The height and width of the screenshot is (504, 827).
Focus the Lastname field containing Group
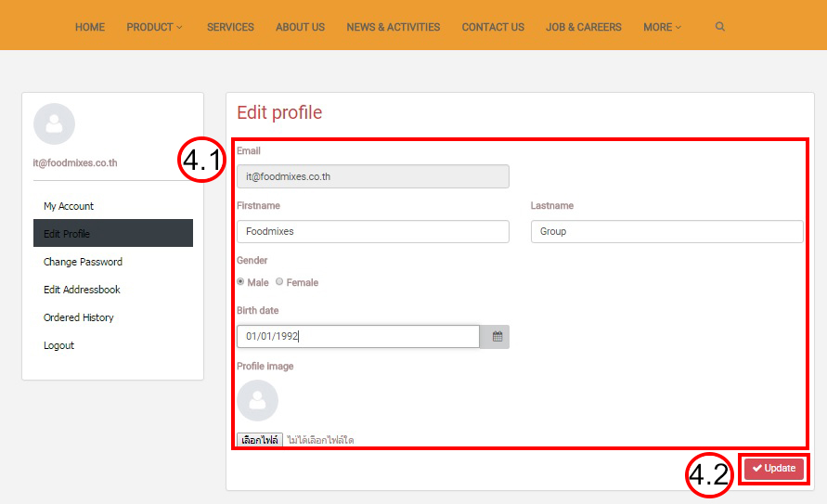pos(666,231)
